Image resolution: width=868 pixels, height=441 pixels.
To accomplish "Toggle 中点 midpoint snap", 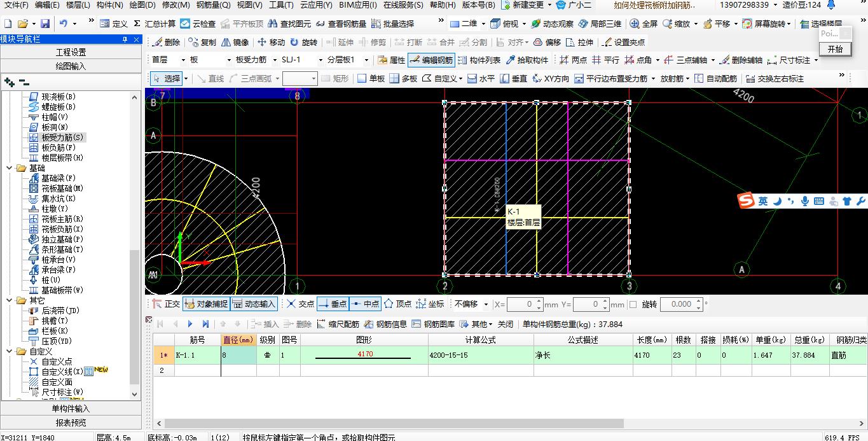I will tap(365, 304).
